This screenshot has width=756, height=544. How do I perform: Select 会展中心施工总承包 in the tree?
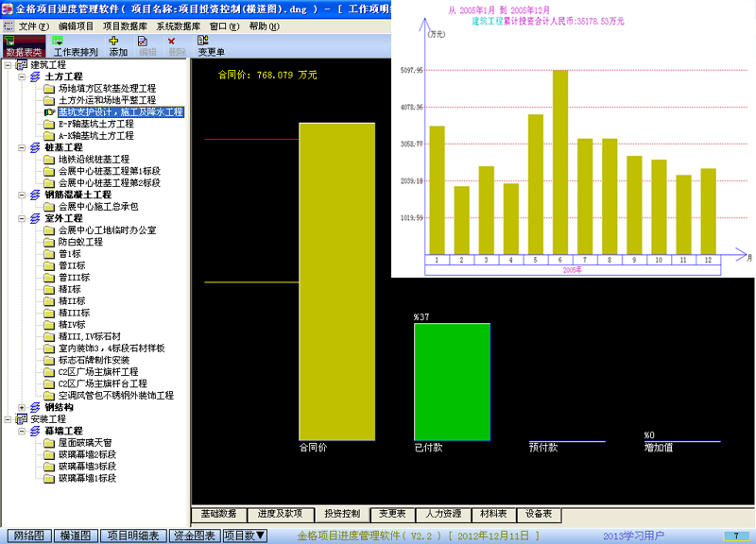coord(98,207)
